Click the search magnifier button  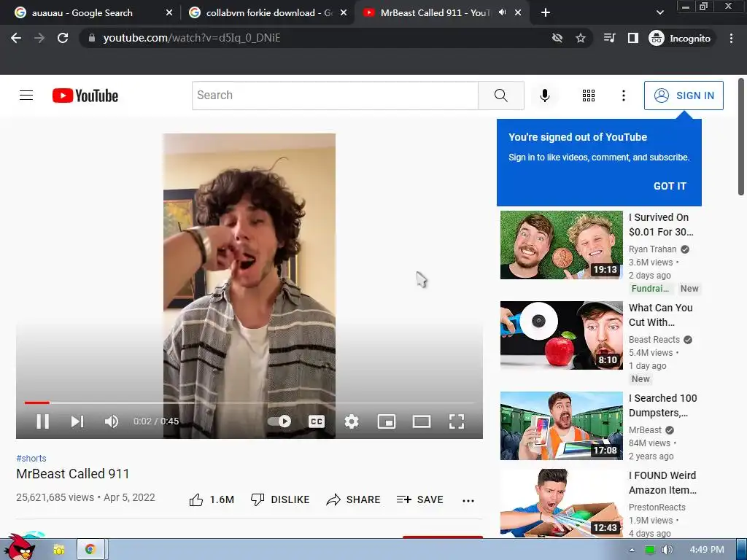tap(500, 96)
